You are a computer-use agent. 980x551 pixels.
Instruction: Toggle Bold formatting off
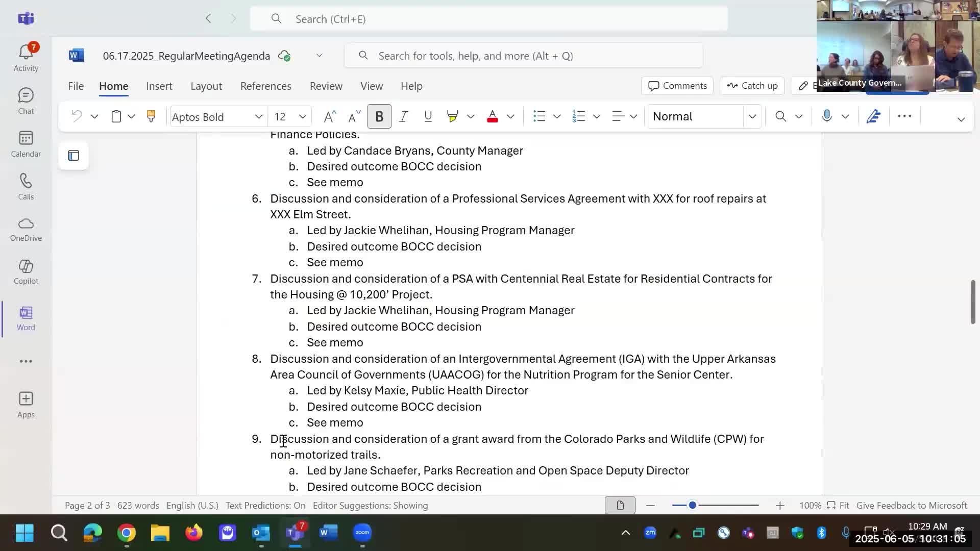click(379, 116)
